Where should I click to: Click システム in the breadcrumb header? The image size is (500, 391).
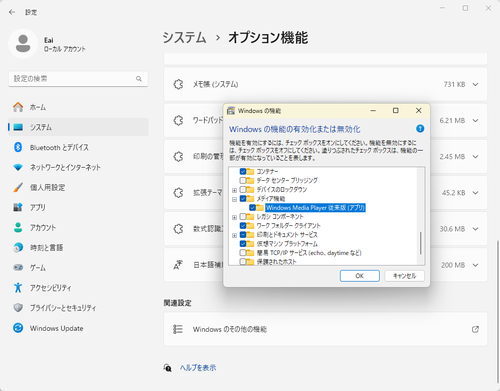click(184, 37)
